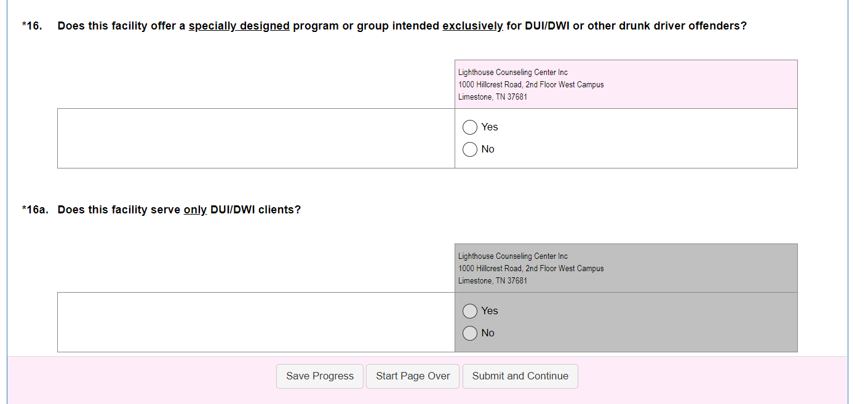868x404 pixels.
Task: Click the underlined "specially designed" text
Action: (x=239, y=26)
